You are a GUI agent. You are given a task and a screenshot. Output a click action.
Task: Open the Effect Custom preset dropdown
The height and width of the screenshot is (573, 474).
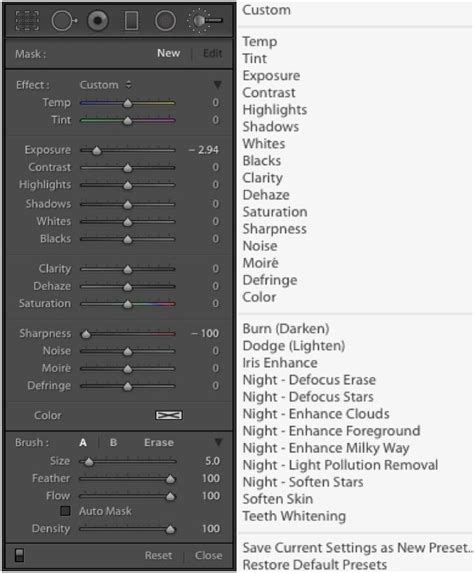coord(106,85)
